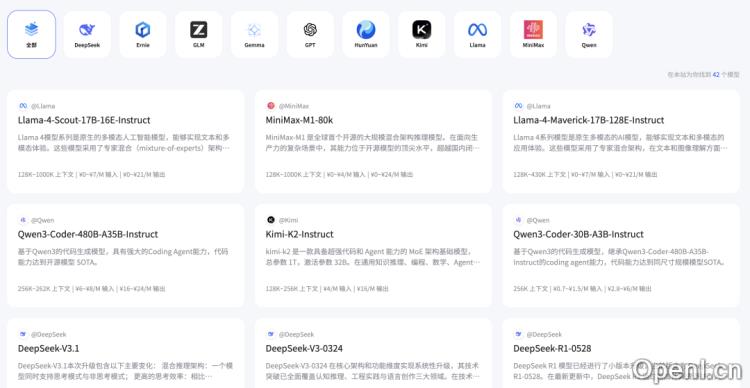Open DeepSeek-R1-0528 model title

click(552, 348)
